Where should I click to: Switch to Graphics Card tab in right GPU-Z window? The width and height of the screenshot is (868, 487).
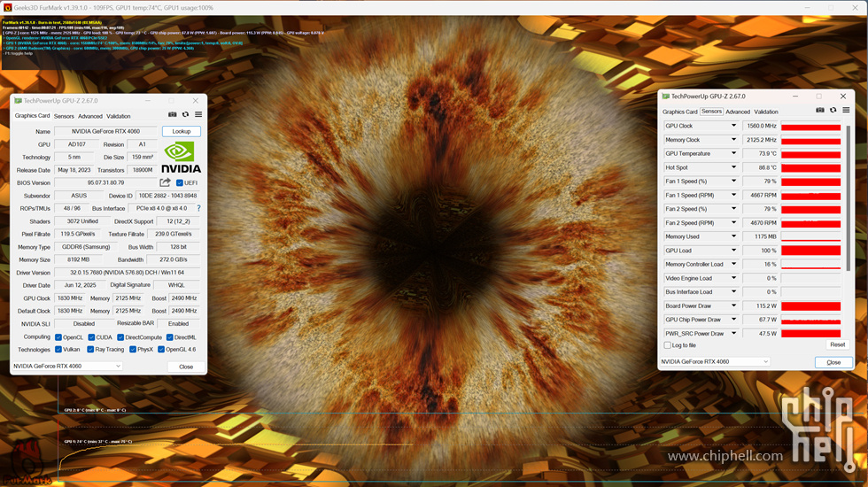(680, 112)
